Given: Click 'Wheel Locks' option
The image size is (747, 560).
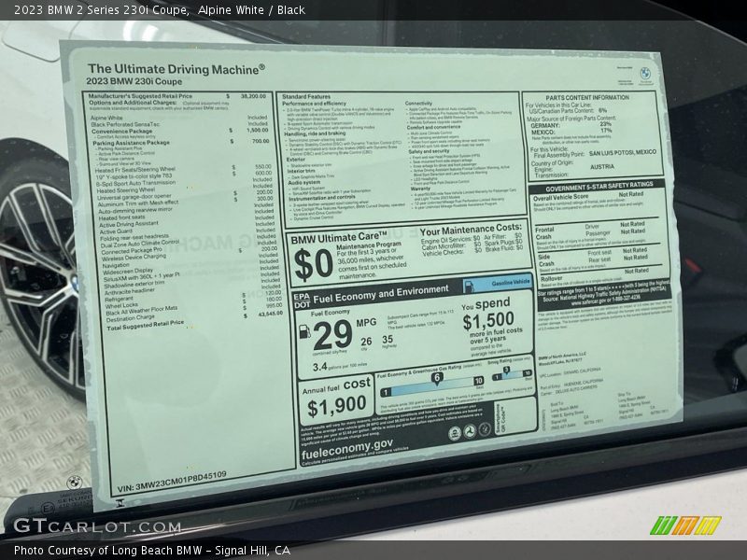Looking at the screenshot, I should tap(121, 305).
